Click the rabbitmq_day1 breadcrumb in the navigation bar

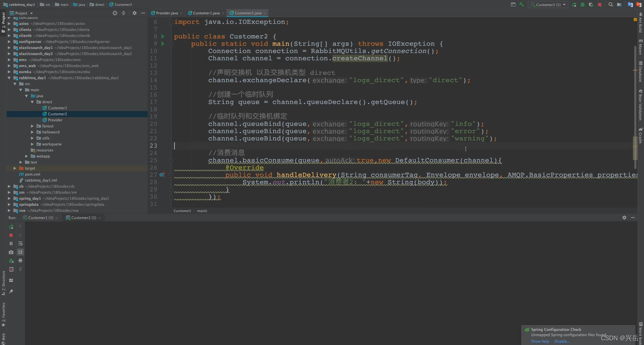pos(19,5)
